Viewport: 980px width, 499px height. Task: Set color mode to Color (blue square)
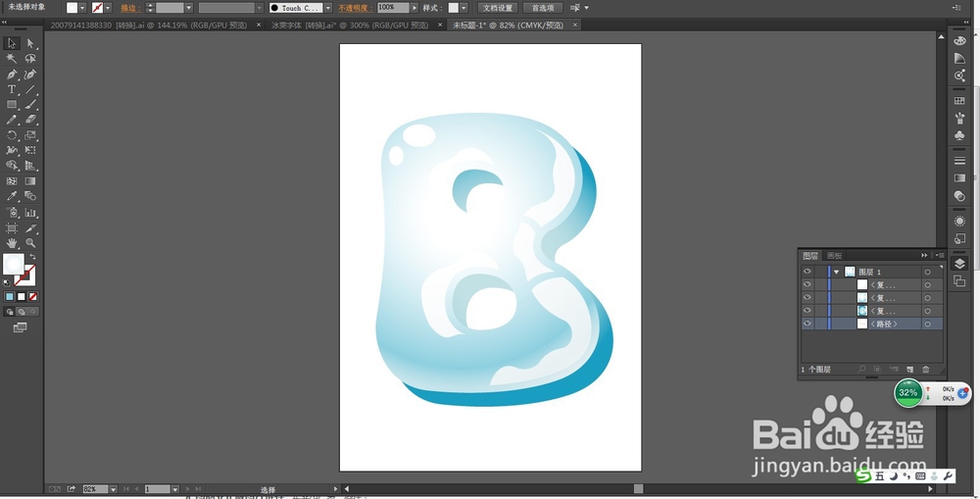click(x=10, y=296)
